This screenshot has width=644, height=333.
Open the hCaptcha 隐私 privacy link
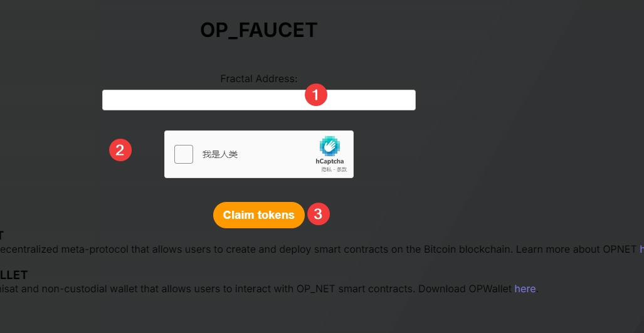pos(326,170)
